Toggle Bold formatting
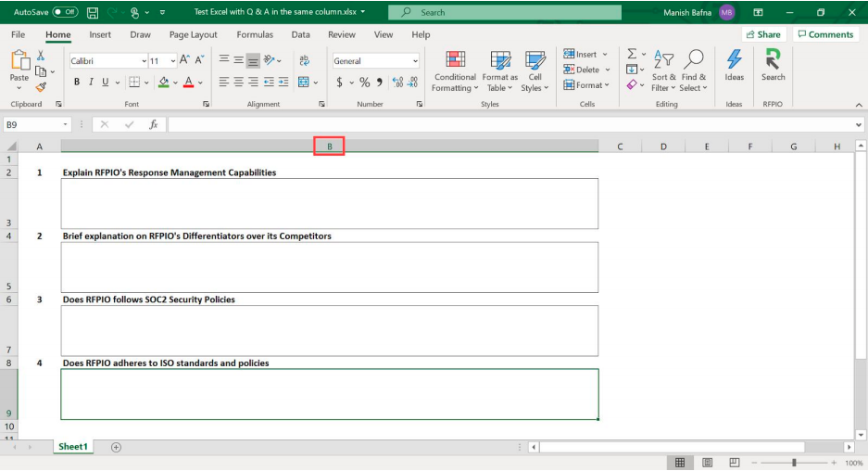The width and height of the screenshot is (868, 471). coord(76,82)
